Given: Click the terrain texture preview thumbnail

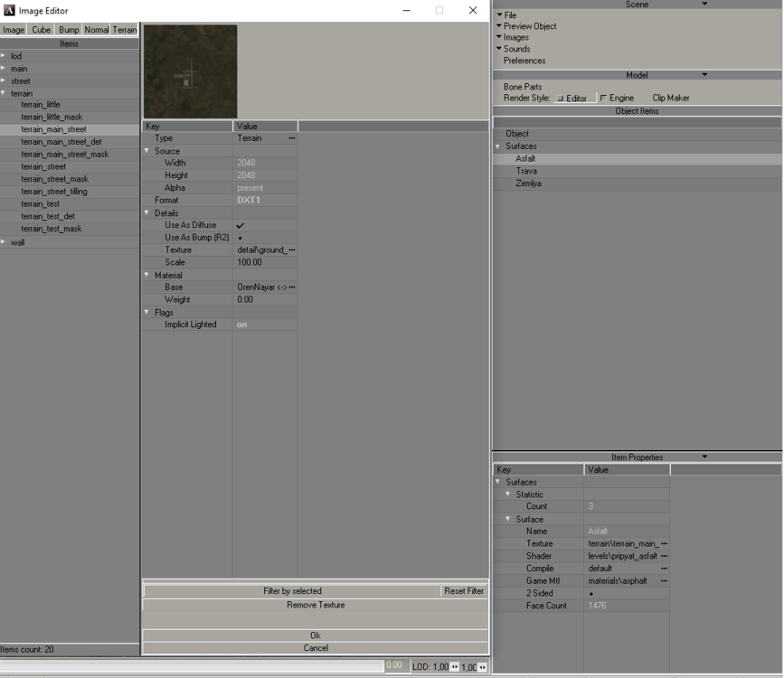Looking at the screenshot, I should (190, 71).
